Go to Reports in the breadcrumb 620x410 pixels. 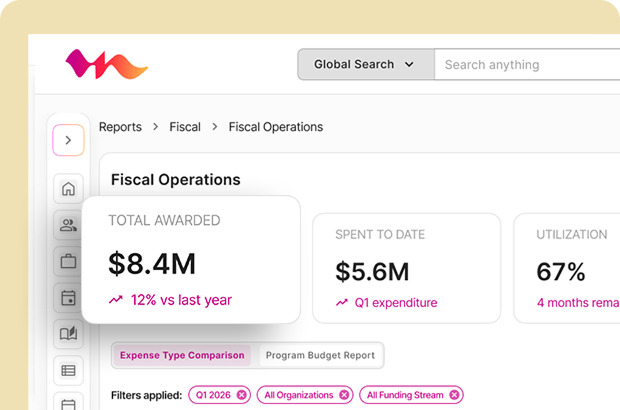tap(119, 127)
